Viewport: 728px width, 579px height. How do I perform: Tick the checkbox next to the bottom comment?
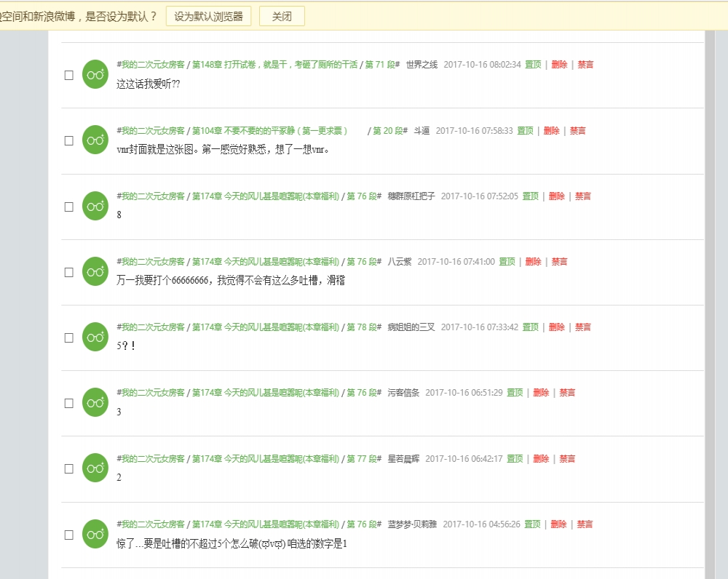pyautogui.click(x=68, y=534)
